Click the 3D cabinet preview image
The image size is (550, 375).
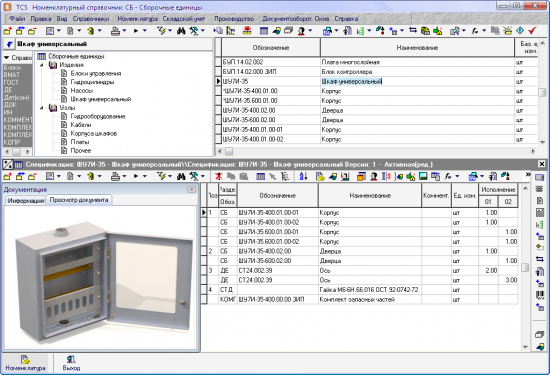pos(104,283)
